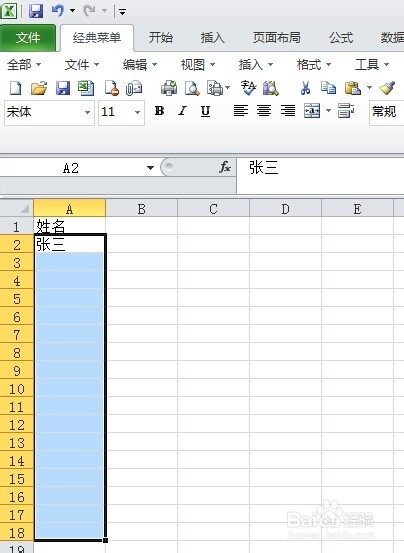Open the undo history dropdown arrow

pyautogui.click(x=72, y=11)
